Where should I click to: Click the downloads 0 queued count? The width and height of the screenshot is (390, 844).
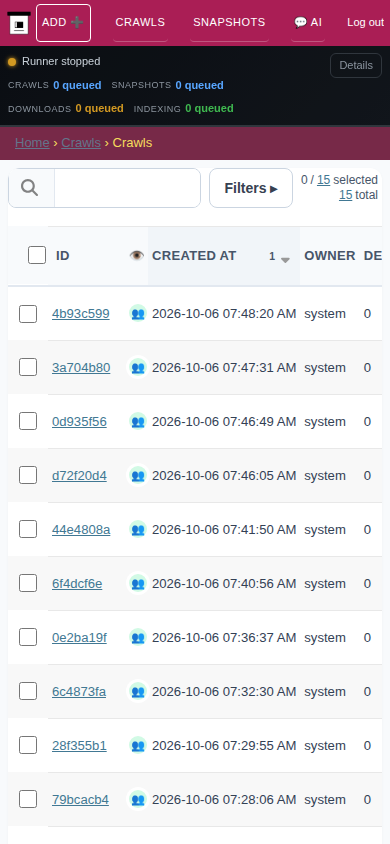pyautogui.click(x=100, y=108)
